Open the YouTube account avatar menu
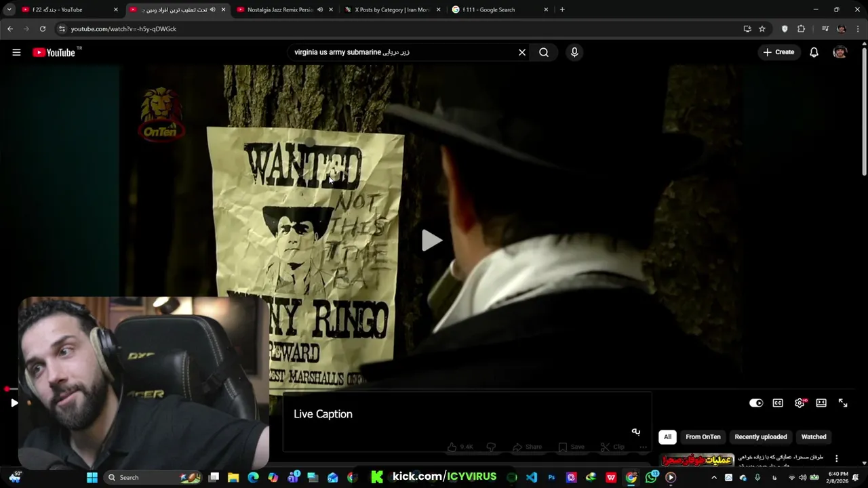 [840, 52]
